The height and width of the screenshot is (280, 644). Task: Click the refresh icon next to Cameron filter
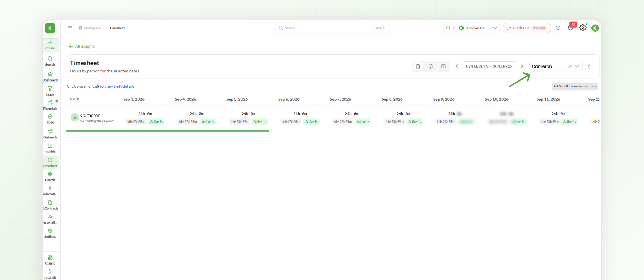(589, 66)
